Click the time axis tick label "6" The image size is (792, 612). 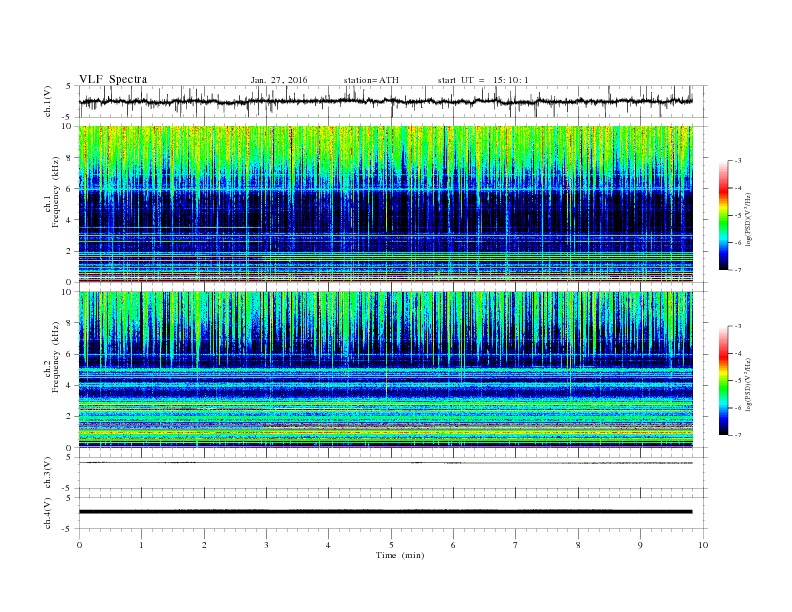point(453,545)
